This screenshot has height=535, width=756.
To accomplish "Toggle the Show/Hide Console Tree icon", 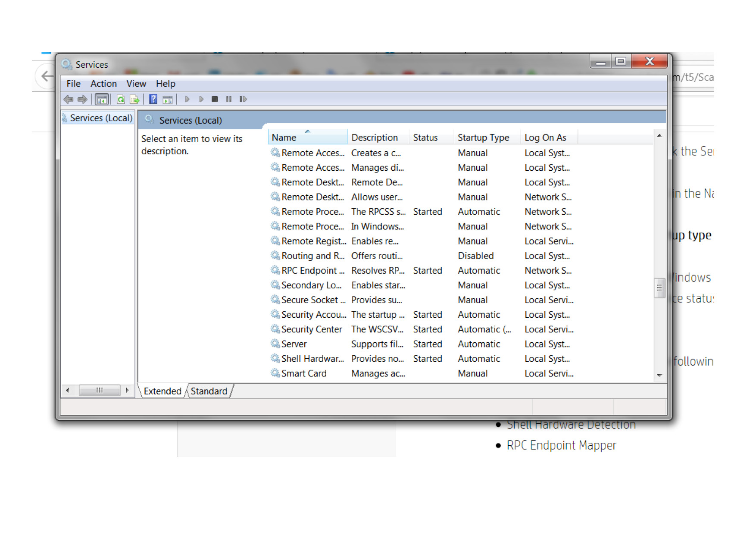I will point(102,100).
